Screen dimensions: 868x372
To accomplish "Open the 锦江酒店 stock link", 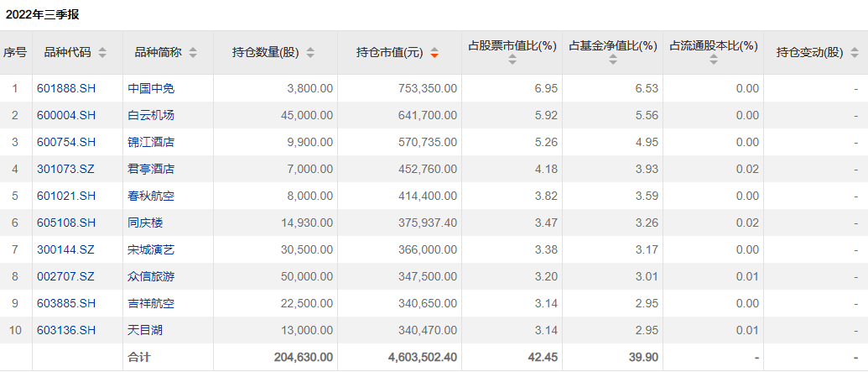I will (x=151, y=143).
